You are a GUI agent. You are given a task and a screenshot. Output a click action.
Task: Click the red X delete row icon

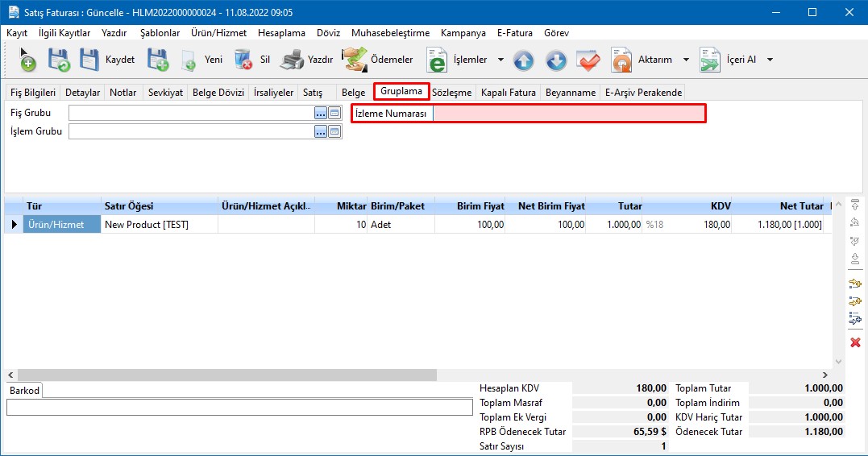coord(855,342)
